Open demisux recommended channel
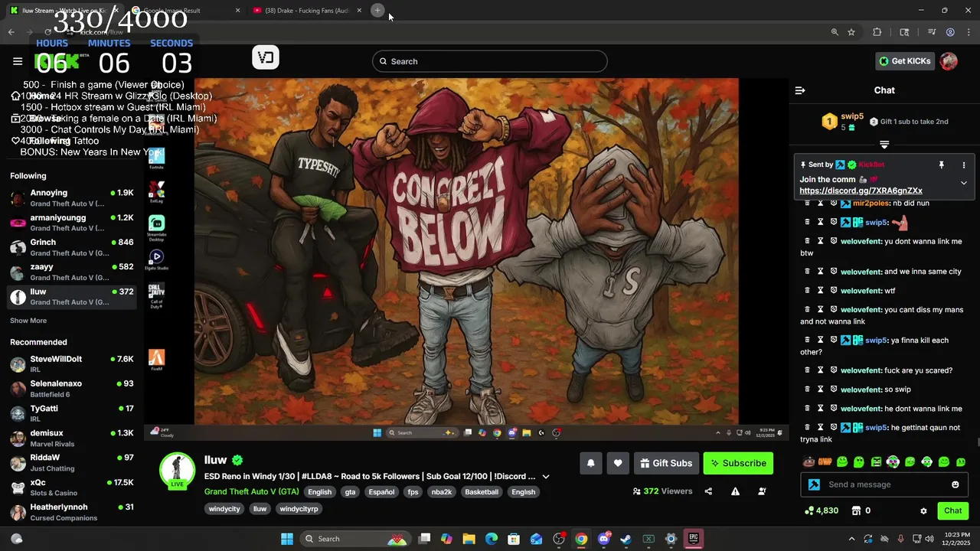Viewport: 980px width, 551px height. point(72,438)
